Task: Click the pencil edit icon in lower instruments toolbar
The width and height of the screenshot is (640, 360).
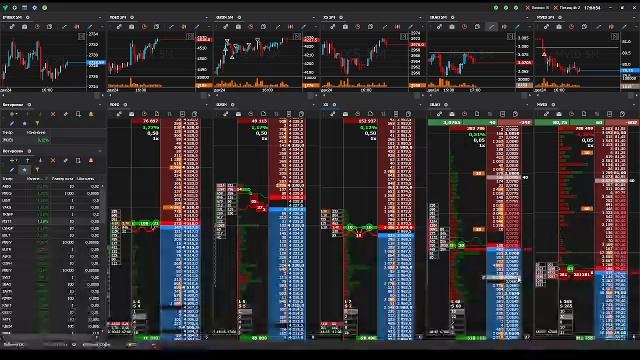Action: click(x=12, y=169)
